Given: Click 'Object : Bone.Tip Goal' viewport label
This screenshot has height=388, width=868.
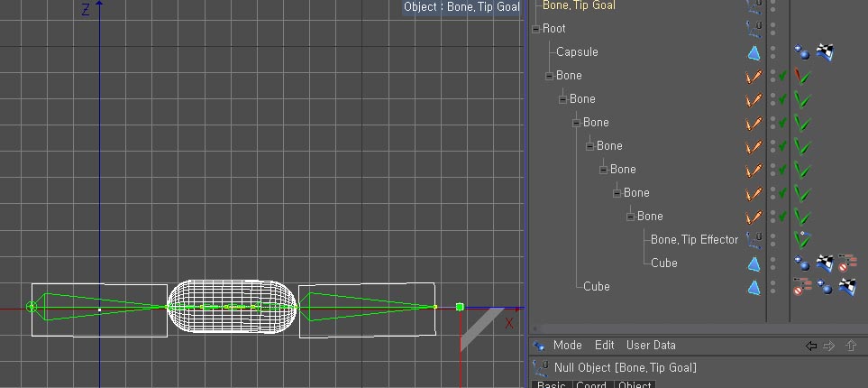Looking at the screenshot, I should pos(461,7).
